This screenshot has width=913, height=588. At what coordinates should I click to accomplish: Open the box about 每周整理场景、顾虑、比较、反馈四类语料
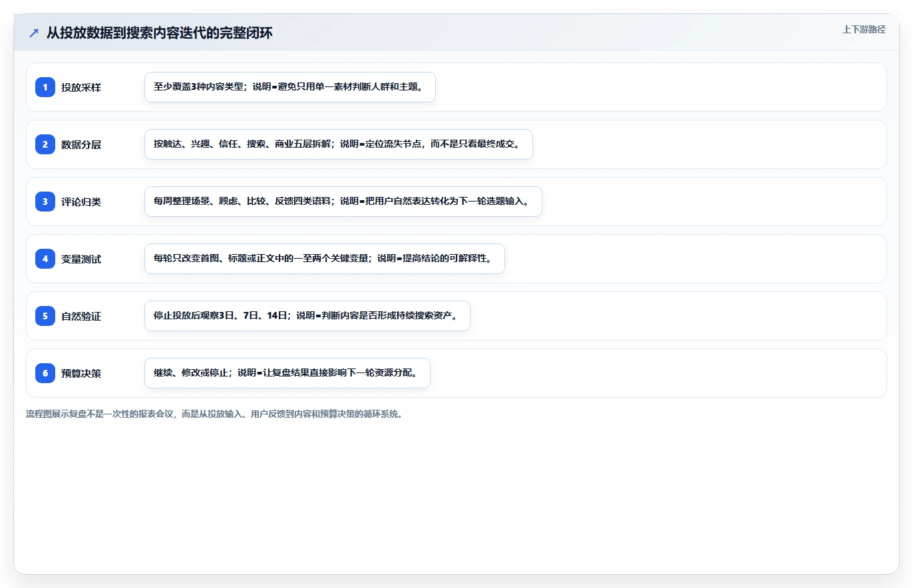point(343,202)
